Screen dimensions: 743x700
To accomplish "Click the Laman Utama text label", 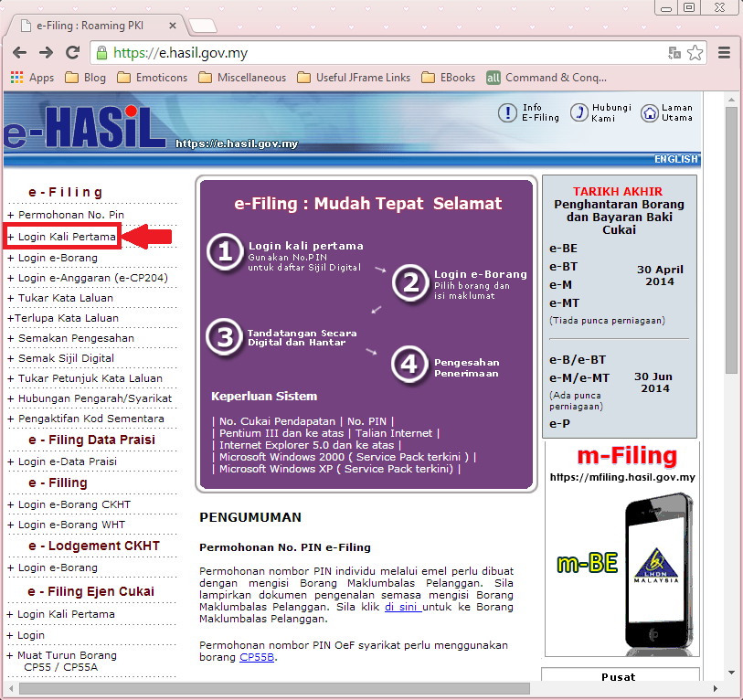I will point(677,112).
